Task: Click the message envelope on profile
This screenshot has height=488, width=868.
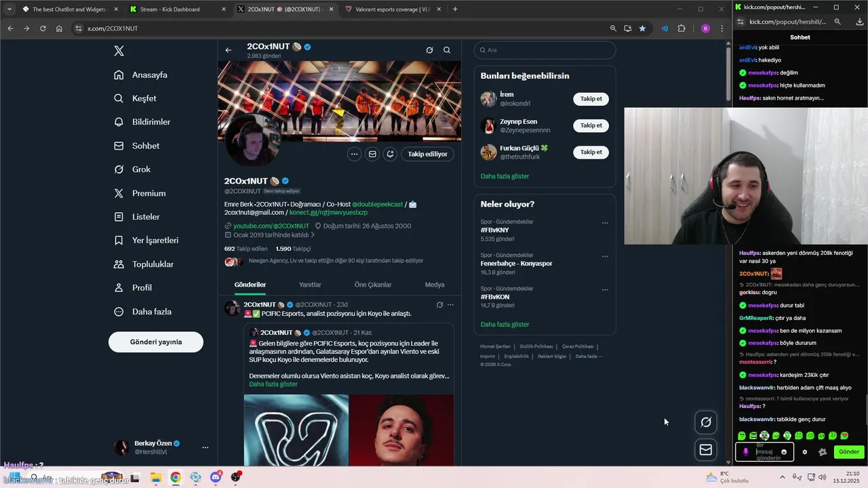Action: coord(372,154)
